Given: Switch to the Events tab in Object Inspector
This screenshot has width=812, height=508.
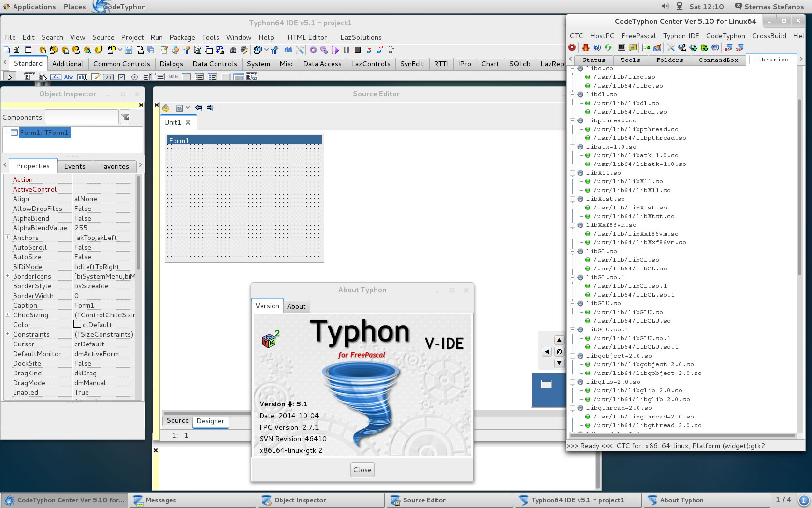Looking at the screenshot, I should coord(75,166).
